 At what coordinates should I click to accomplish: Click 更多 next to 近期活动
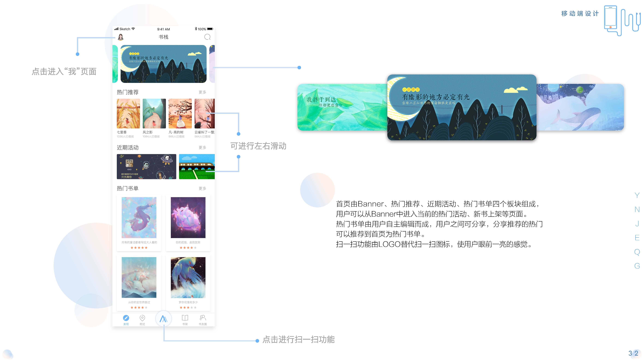point(202,148)
